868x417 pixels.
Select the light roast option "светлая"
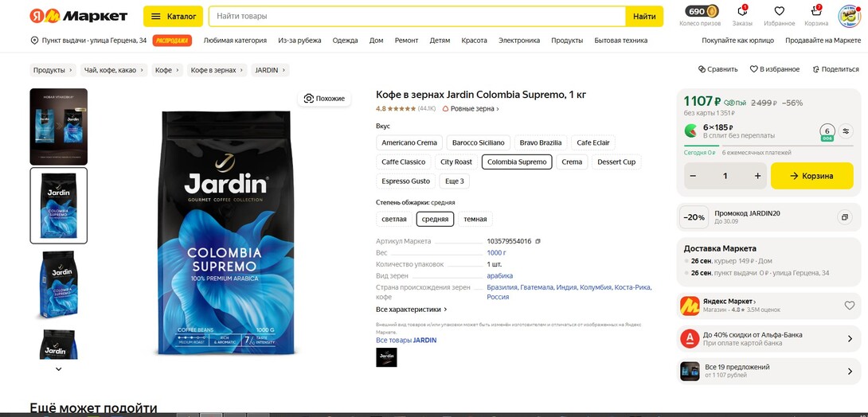click(394, 219)
